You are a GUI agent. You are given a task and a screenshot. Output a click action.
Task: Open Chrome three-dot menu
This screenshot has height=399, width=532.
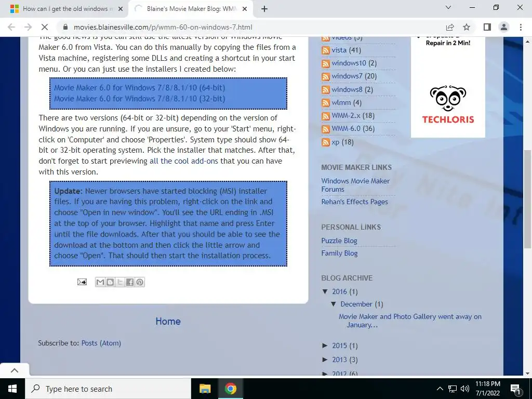(x=521, y=27)
